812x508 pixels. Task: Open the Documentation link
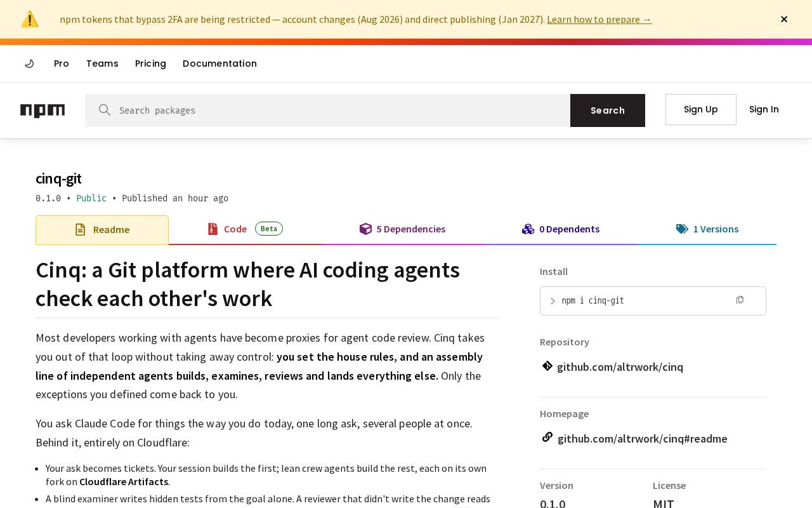point(219,63)
